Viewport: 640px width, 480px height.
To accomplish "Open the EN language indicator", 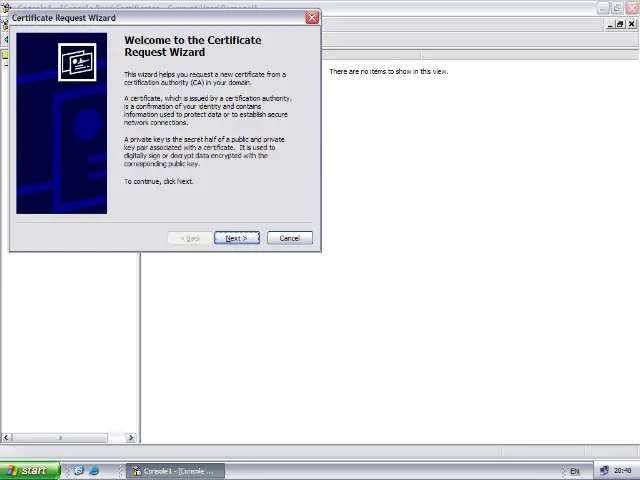I will [575, 471].
